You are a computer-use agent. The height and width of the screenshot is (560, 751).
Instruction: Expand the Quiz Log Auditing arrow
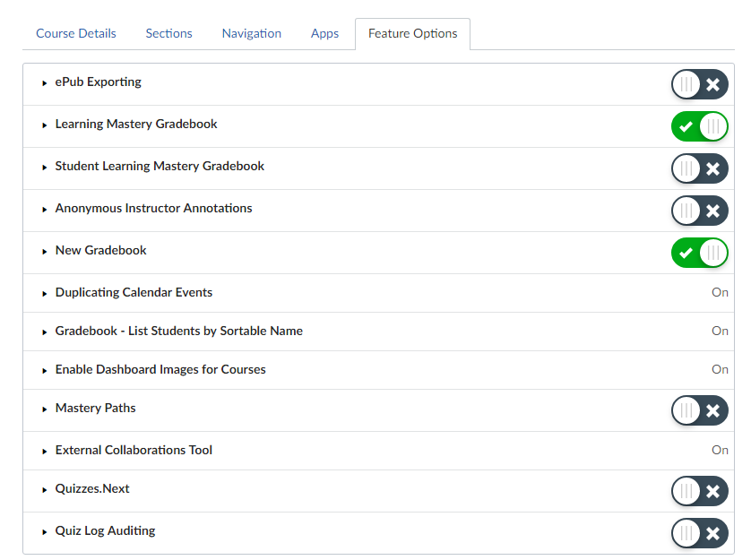point(45,532)
